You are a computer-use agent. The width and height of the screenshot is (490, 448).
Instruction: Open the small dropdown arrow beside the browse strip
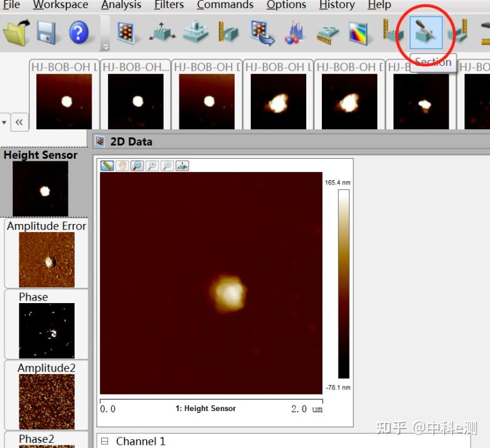pos(4,122)
